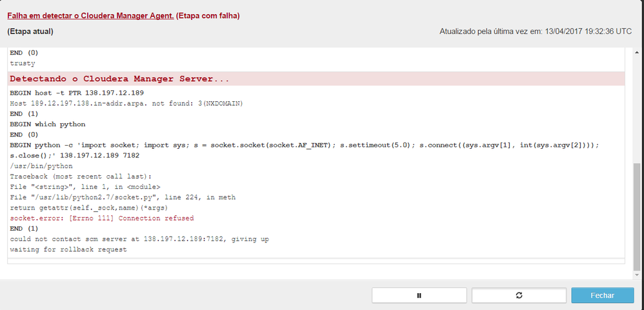Click the 'Detectando o Cloudera Manager Server...' heading
This screenshot has width=644, height=310.
point(119,79)
